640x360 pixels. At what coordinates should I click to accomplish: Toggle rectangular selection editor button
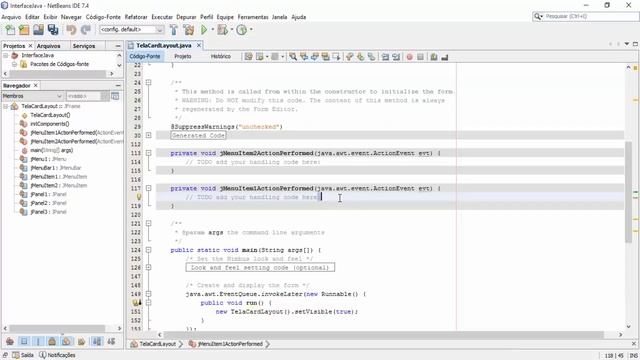(336, 57)
